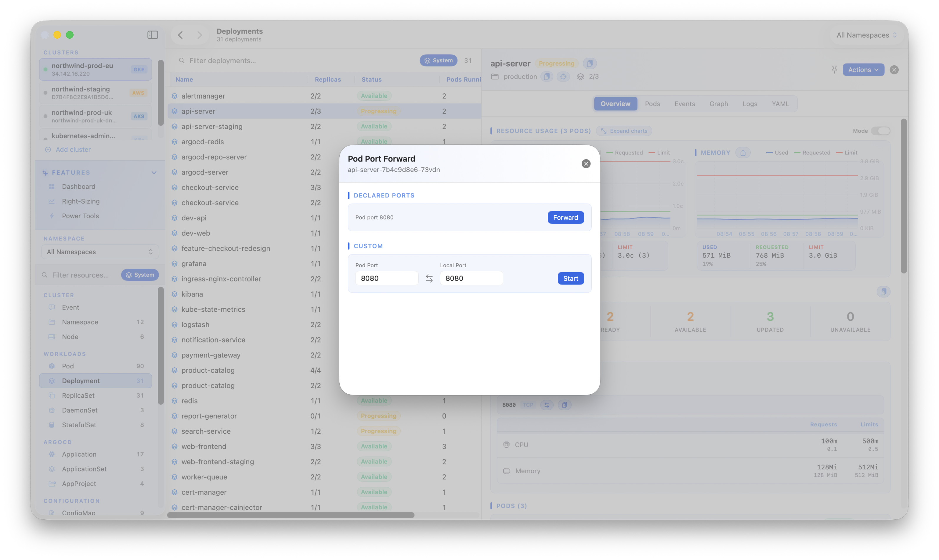Copy api-server name icon
The image size is (939, 560).
point(589,63)
